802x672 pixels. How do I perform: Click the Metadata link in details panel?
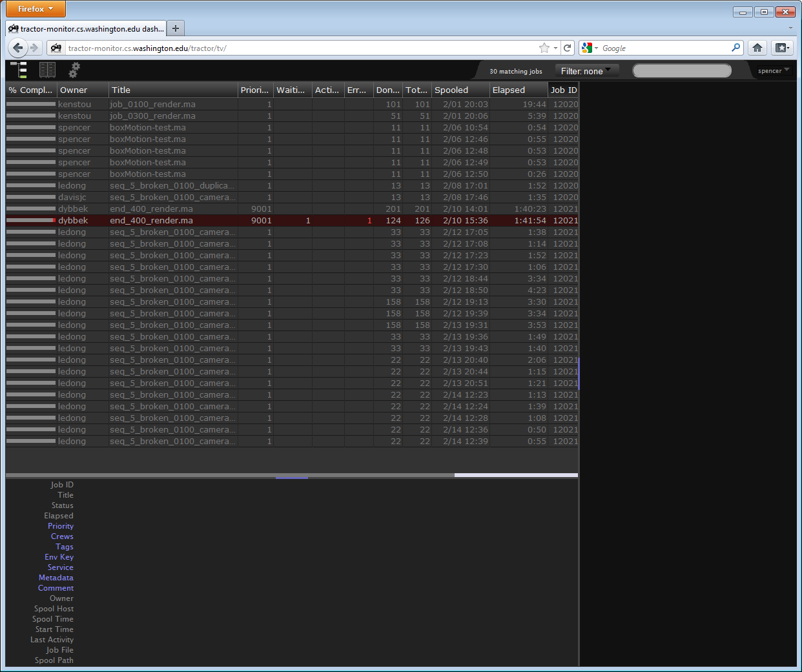click(x=56, y=578)
